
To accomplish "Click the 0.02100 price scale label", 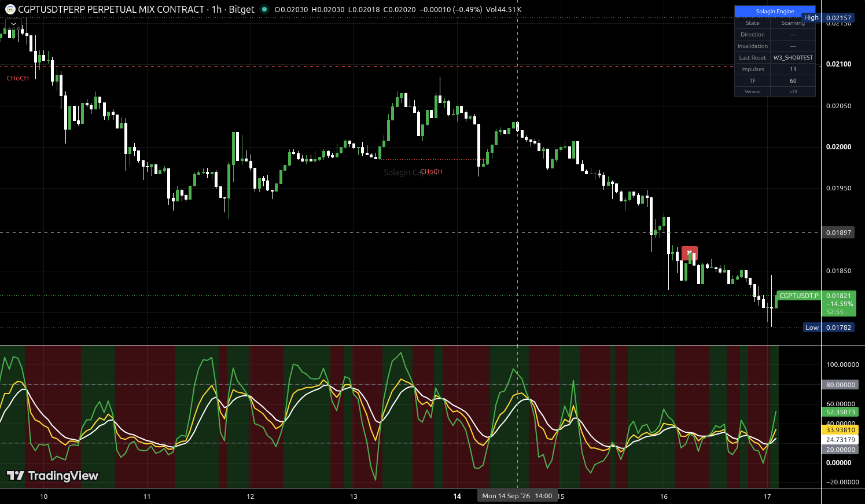I will (838, 64).
